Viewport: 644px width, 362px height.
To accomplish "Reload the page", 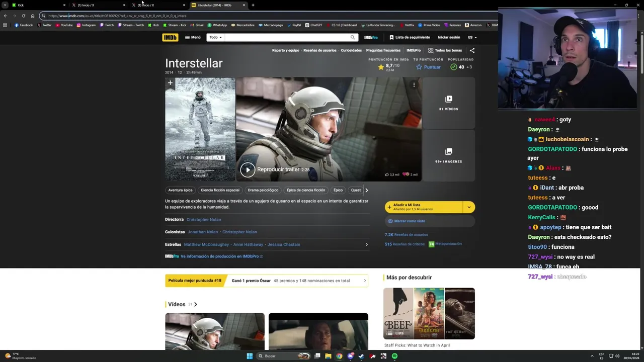I will tap(23, 16).
